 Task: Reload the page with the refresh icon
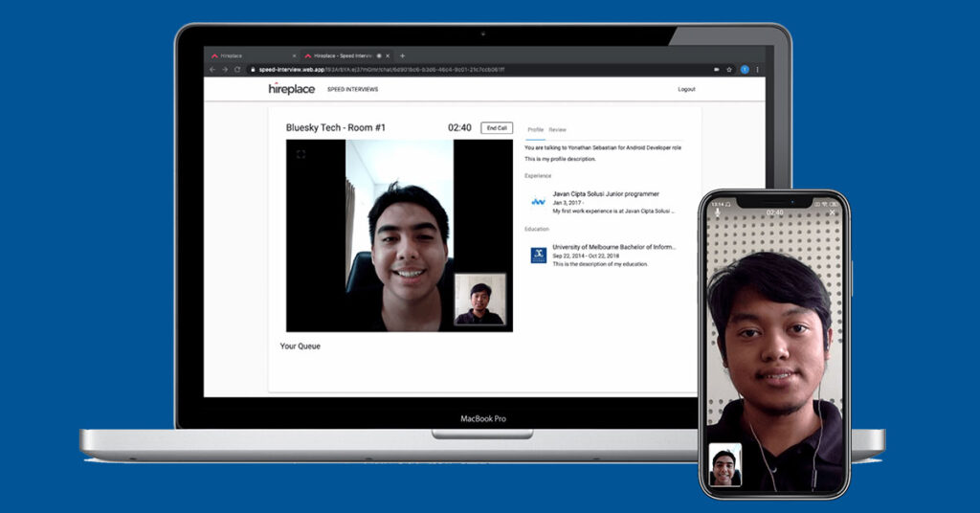pyautogui.click(x=237, y=70)
